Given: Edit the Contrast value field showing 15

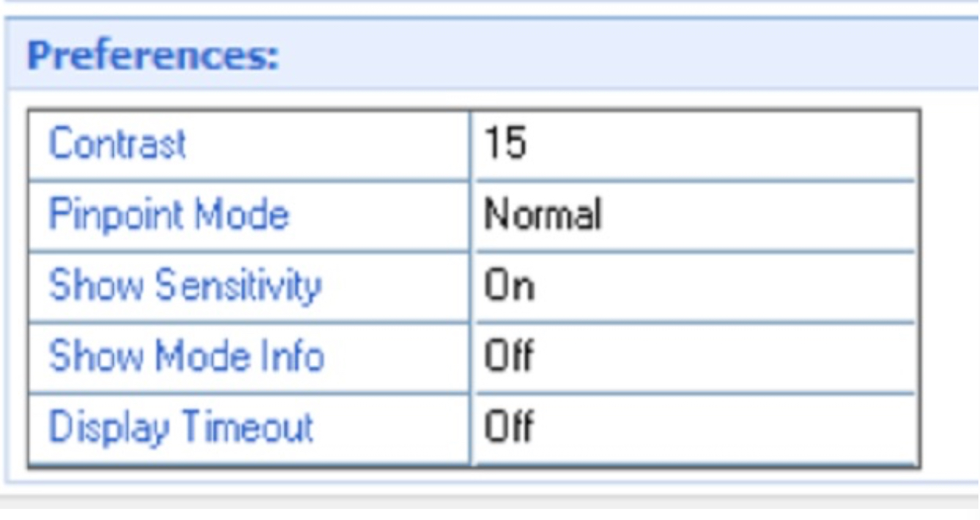Looking at the screenshot, I should click(695, 146).
